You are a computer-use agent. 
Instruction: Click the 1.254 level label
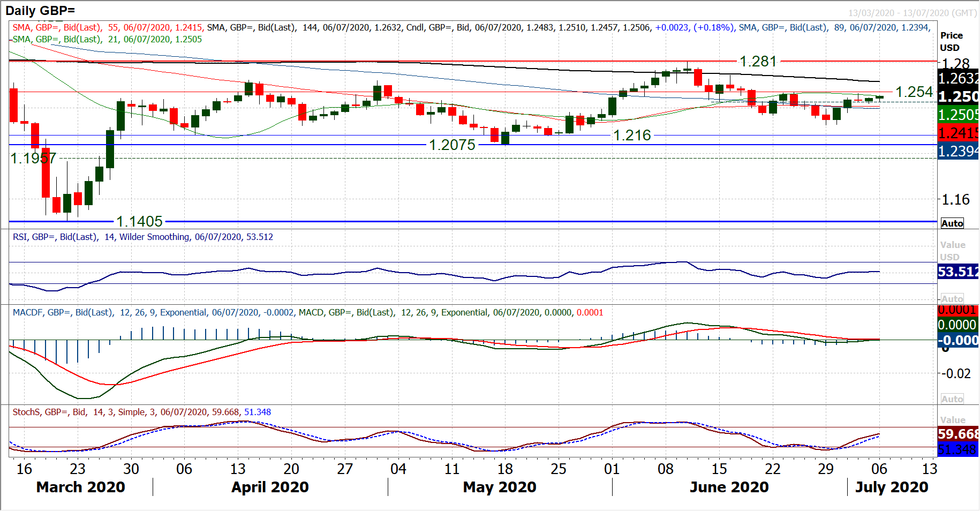click(914, 92)
